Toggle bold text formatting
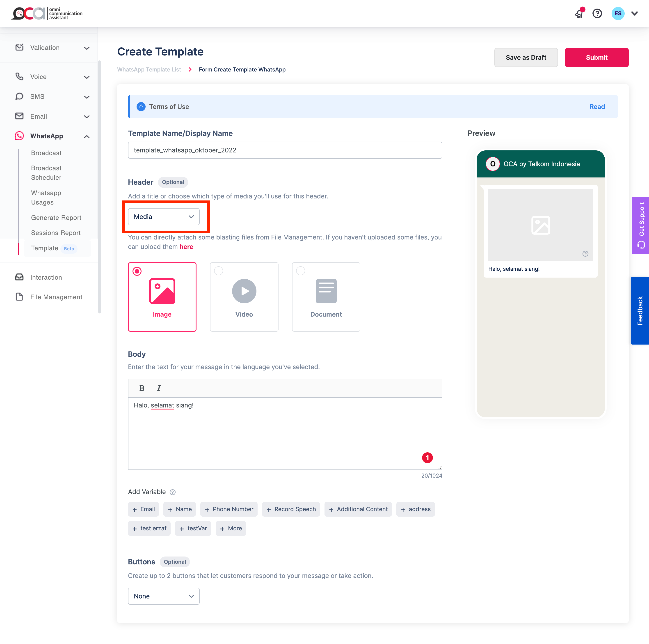Image resolution: width=649 pixels, height=644 pixels. click(142, 388)
